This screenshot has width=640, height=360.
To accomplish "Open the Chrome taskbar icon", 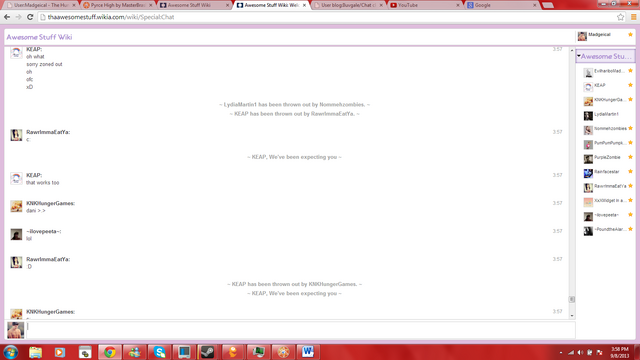I will 109,352.
